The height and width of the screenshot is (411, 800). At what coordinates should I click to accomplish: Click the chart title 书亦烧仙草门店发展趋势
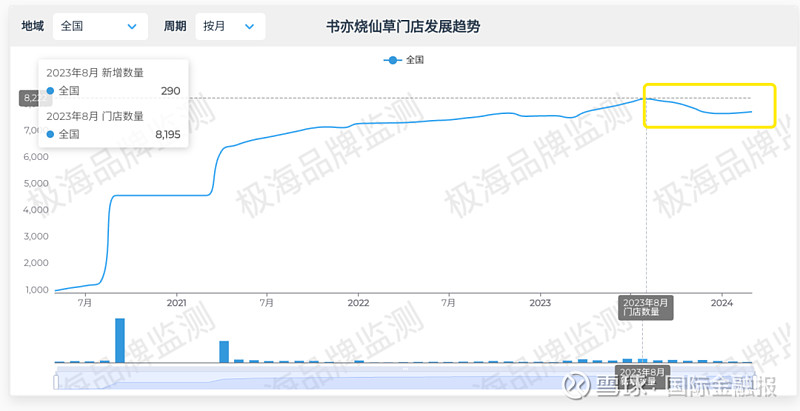click(x=403, y=27)
